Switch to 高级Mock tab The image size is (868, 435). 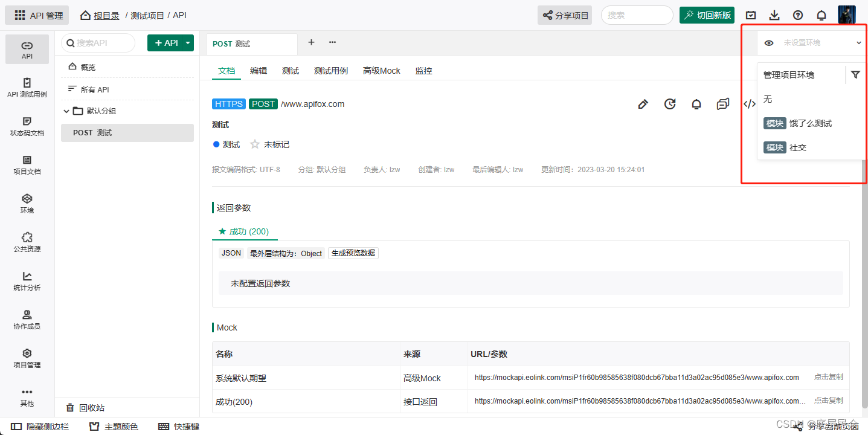click(x=382, y=71)
